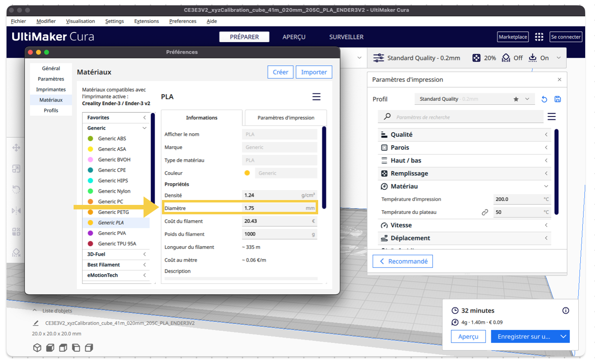The height and width of the screenshot is (364, 595).
Task: Select the Rotate tool in left toolbar
Action: click(x=16, y=190)
